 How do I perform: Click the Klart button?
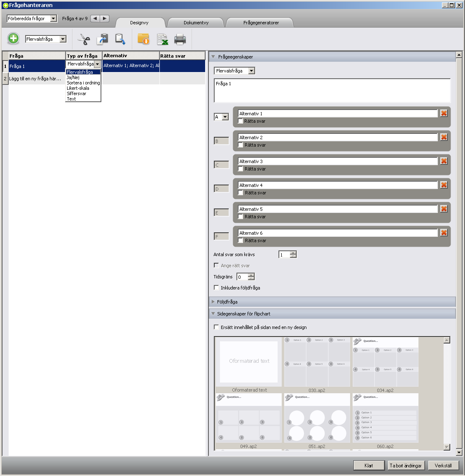[369, 465]
